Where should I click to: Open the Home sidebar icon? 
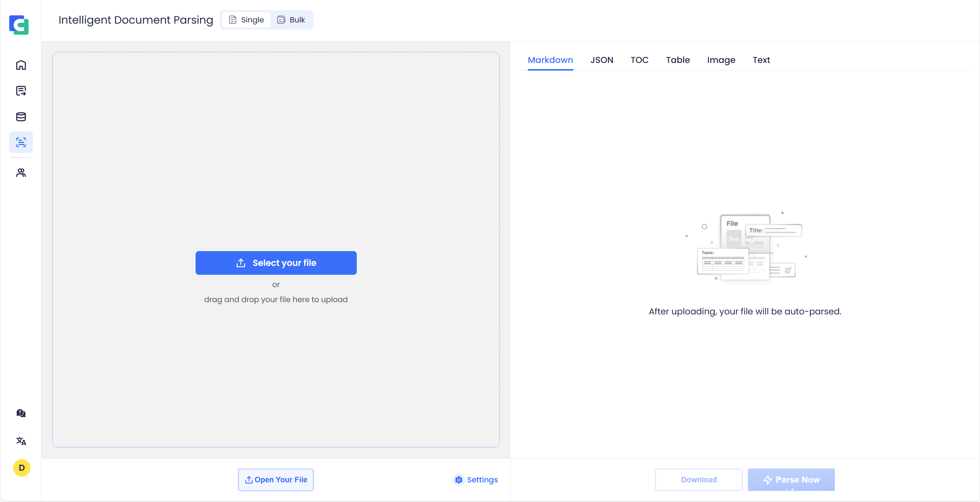click(21, 65)
